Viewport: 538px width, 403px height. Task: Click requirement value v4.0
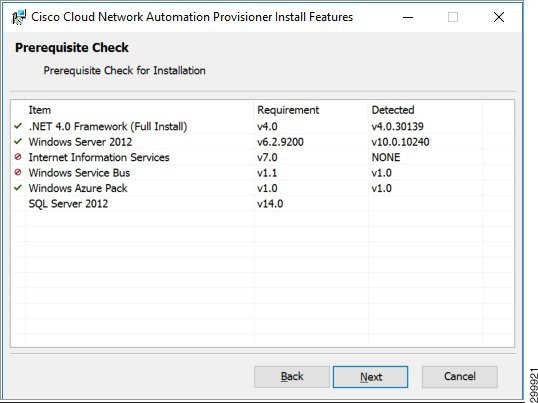tap(267, 126)
